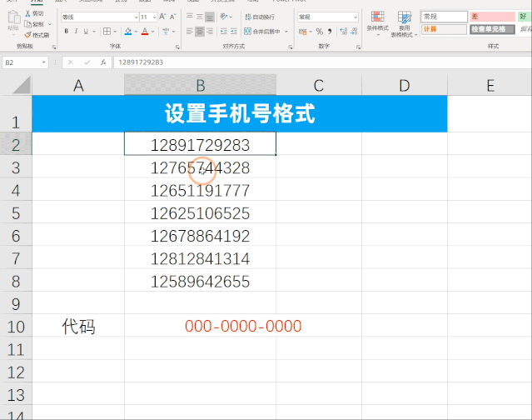Click the Fill Color paint bucket icon
Screen dimensions: 532x420
(x=128, y=32)
